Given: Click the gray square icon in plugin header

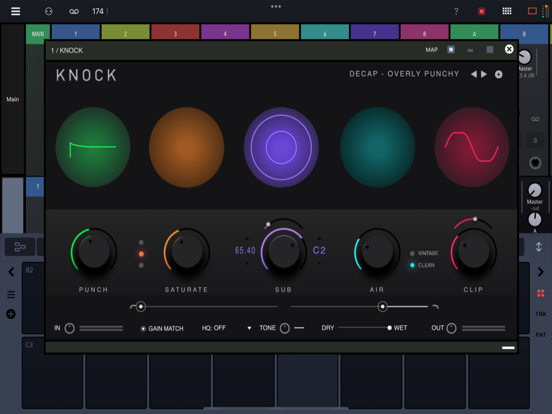Looking at the screenshot, I should pos(490,50).
